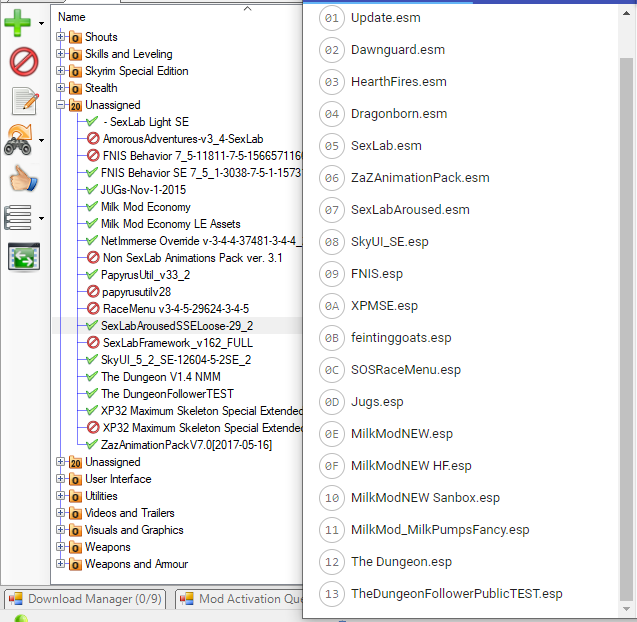Screen dimensions: 637x622
Task: Select the HearthFires.esm plugin
Action: (x=399, y=82)
